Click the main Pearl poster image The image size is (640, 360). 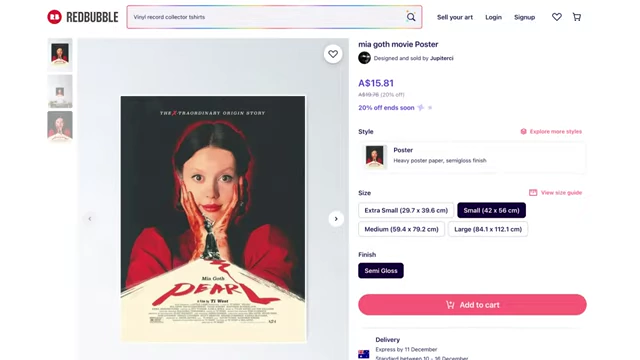[x=213, y=218]
